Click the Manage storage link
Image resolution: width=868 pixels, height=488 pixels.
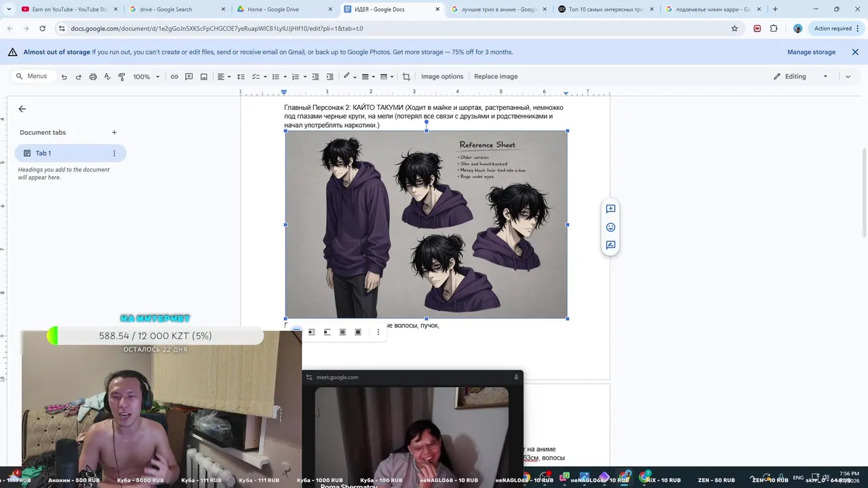pos(811,52)
